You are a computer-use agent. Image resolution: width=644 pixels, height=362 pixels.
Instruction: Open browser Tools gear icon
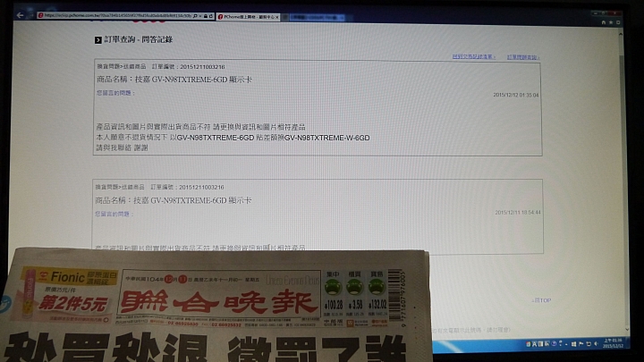point(618,22)
